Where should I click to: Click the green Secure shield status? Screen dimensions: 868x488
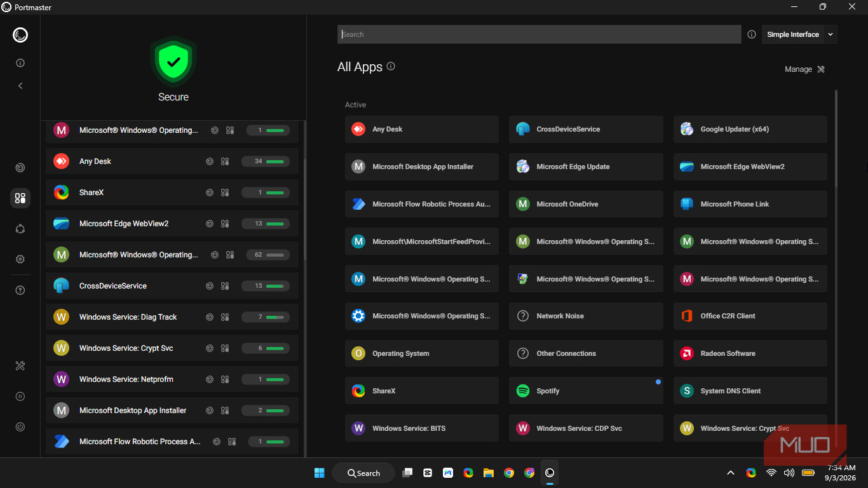click(x=173, y=61)
